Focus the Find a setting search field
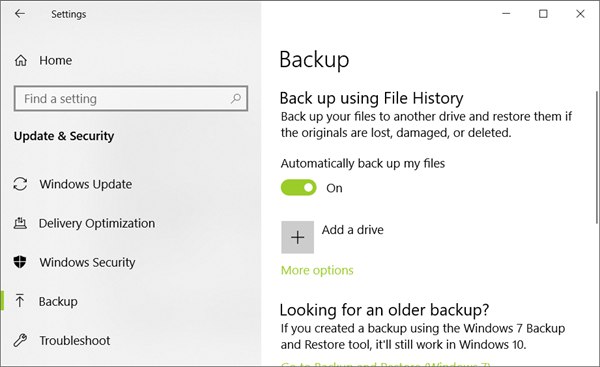This screenshot has width=600, height=367. [x=131, y=99]
